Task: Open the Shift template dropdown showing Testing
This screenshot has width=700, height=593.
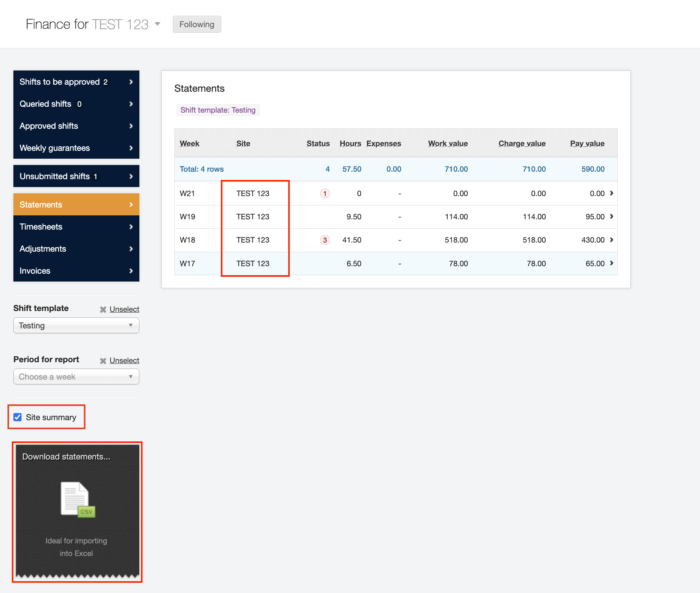Action: click(76, 326)
